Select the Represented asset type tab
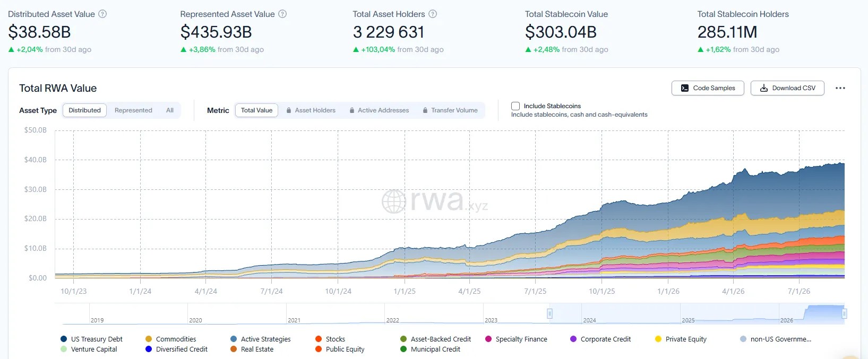Viewport: 868px width, 359px height. [x=133, y=110]
